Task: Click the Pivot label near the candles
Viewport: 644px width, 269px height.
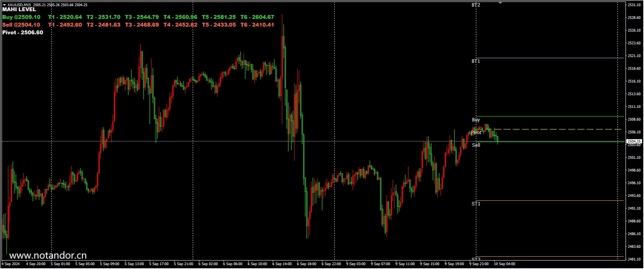Action: (x=476, y=133)
